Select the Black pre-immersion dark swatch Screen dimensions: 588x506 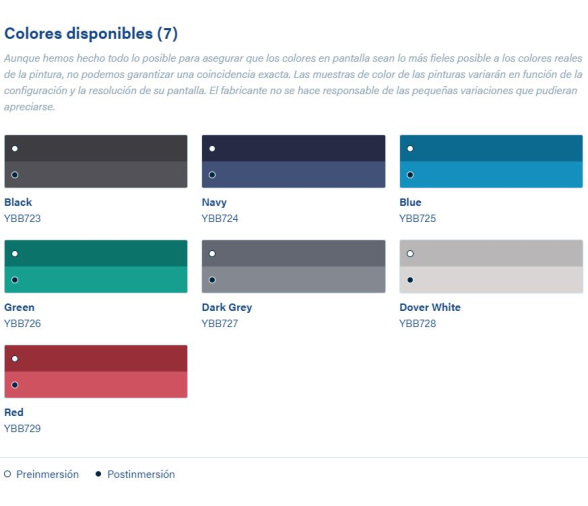point(96,149)
